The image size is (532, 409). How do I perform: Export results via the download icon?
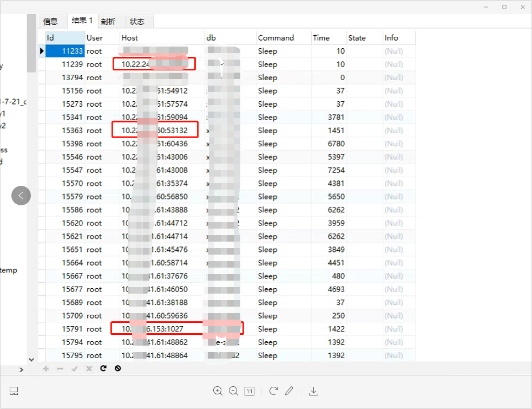(313, 391)
